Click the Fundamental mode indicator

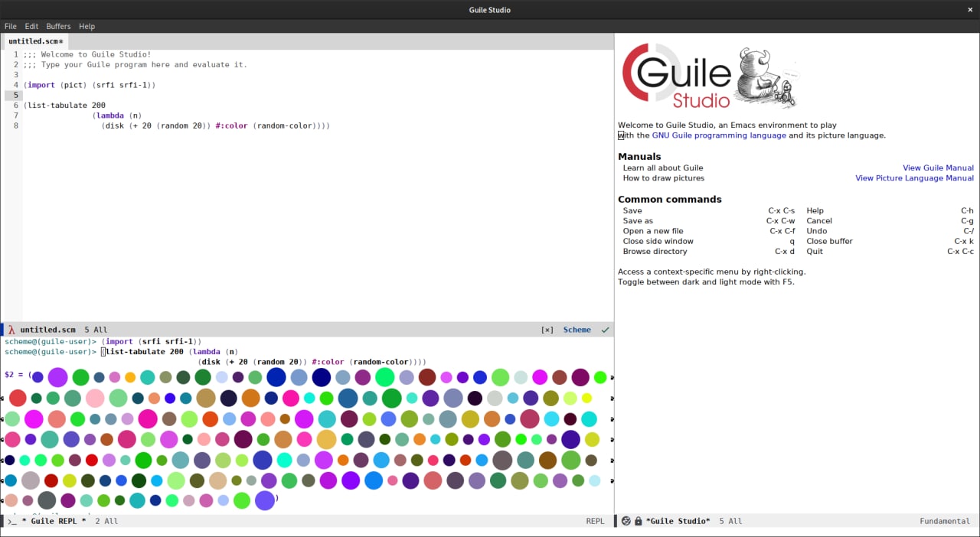click(945, 521)
